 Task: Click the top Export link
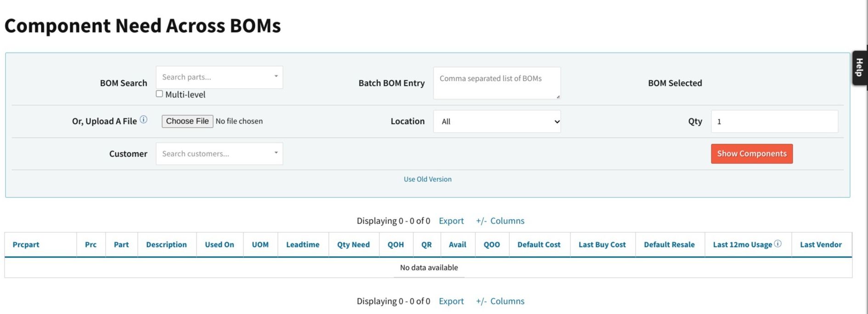pyautogui.click(x=451, y=221)
